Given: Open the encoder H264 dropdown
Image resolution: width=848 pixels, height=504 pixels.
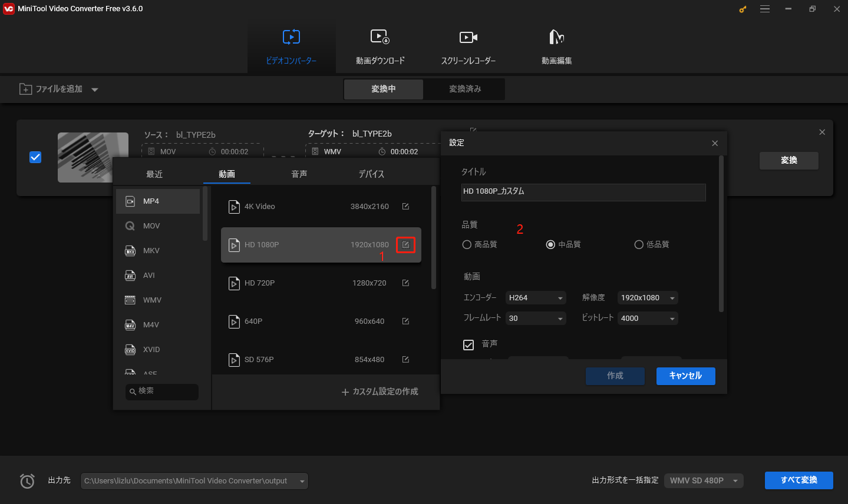Looking at the screenshot, I should click(x=536, y=298).
